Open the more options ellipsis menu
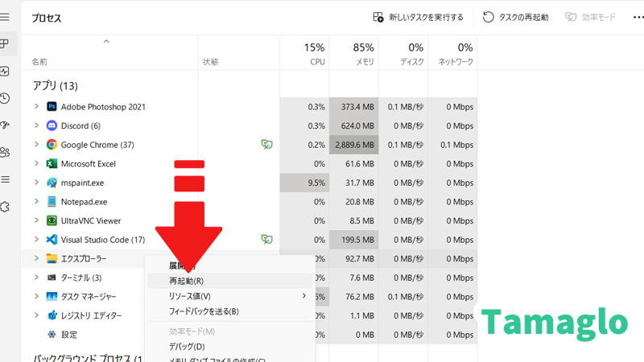Screen dimensions: 644x362 point(638,17)
